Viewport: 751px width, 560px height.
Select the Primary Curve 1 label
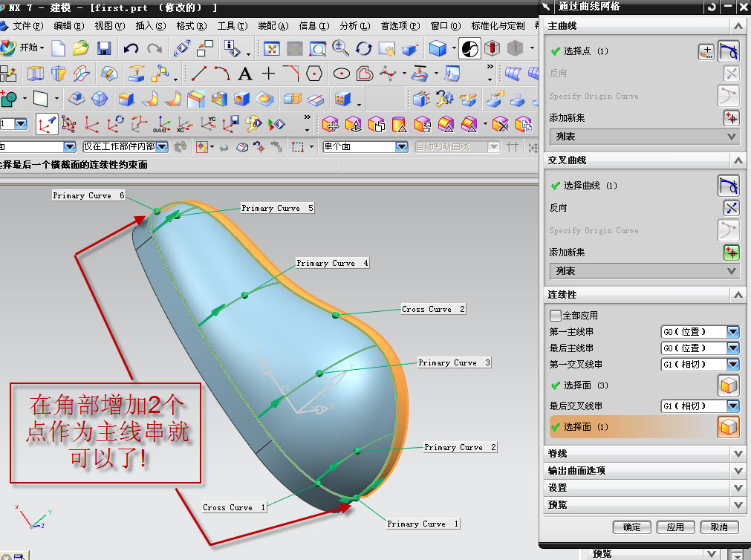[x=423, y=524]
